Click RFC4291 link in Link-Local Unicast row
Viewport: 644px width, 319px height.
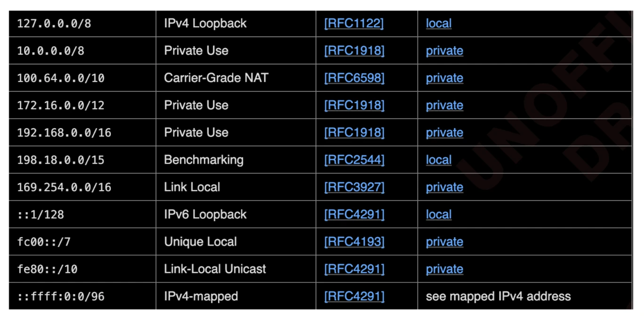pos(354,269)
